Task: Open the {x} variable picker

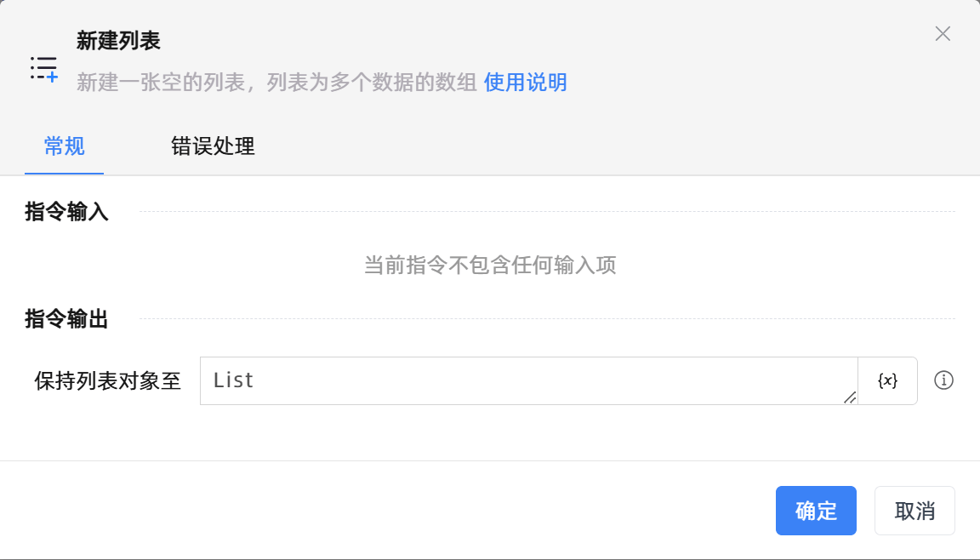Action: 887,380
